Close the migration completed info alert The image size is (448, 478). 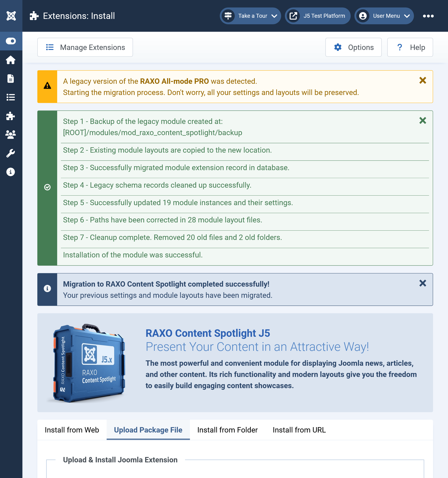[x=423, y=283]
